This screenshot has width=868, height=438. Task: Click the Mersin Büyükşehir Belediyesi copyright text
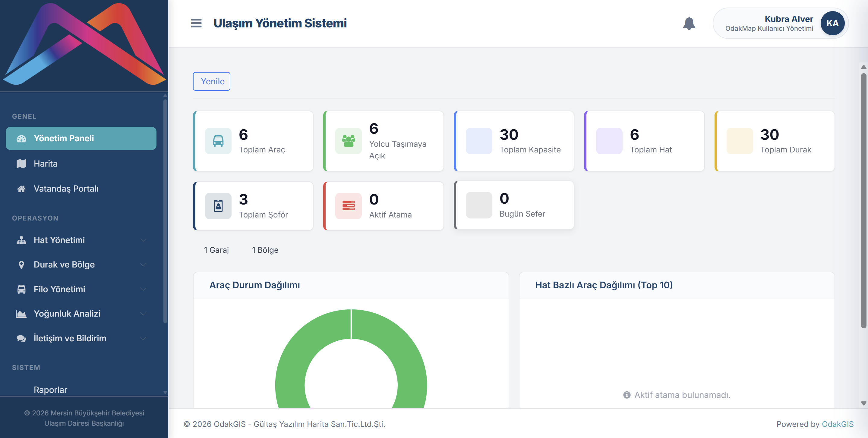click(84, 418)
